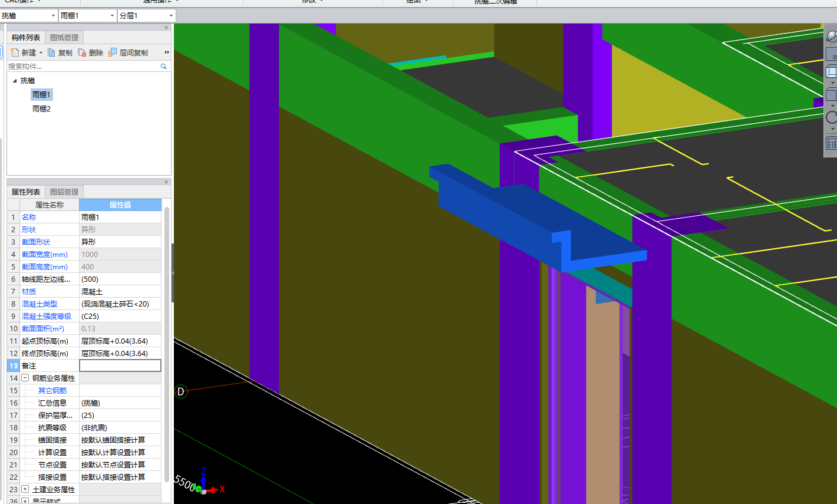Select the 汇总信息 value (挑檐)
Image resolution: width=837 pixels, height=504 pixels.
(120, 403)
